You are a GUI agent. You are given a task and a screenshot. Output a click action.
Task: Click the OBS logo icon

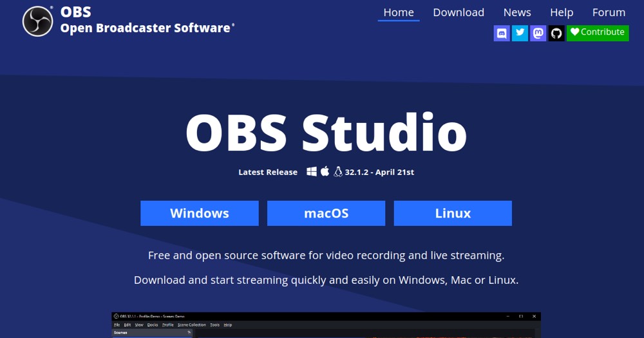pos(37,21)
